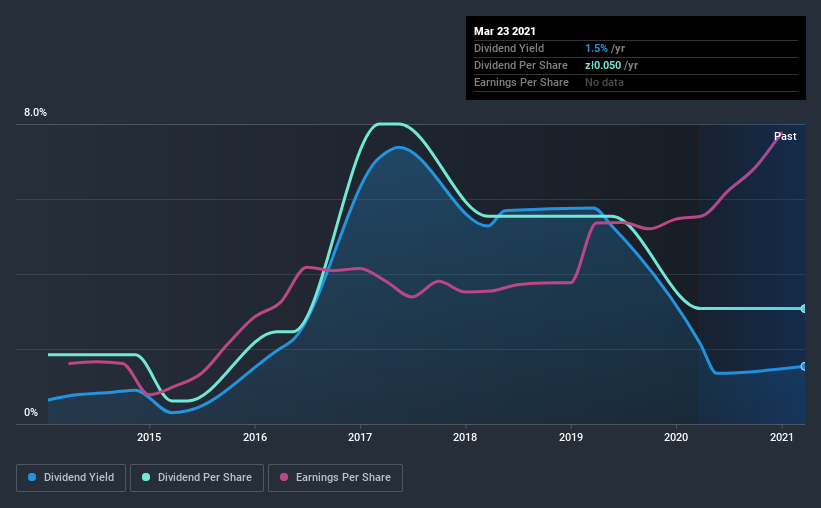Click the 0% y-axis label

click(31, 413)
